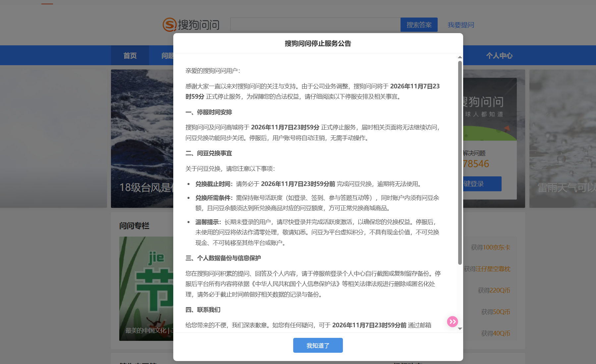This screenshot has width=596, height=364.
Task: Click the 18级台风 banner image
Action: (x=142, y=139)
